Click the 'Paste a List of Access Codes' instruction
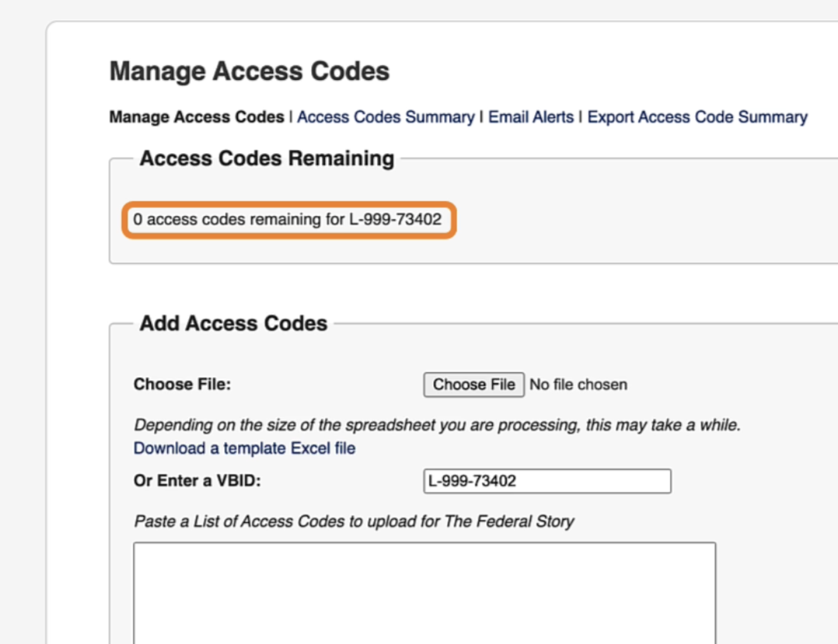 (354, 521)
